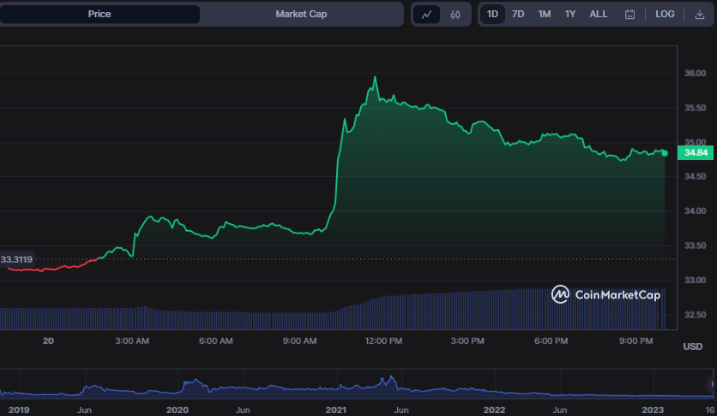This screenshot has height=416, width=717.
Task: Click the red segment of the price line
Action: pos(53,268)
